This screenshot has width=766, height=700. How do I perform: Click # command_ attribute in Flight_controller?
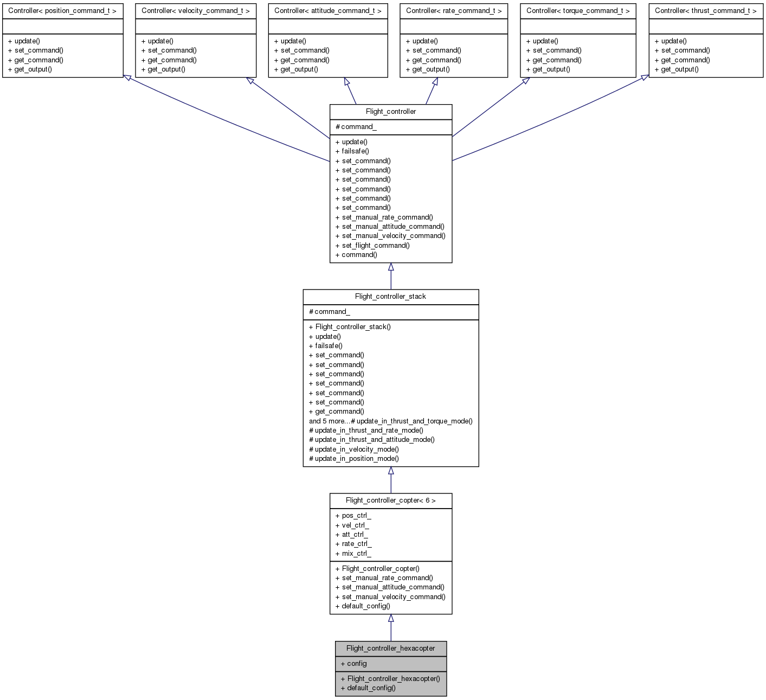click(356, 127)
